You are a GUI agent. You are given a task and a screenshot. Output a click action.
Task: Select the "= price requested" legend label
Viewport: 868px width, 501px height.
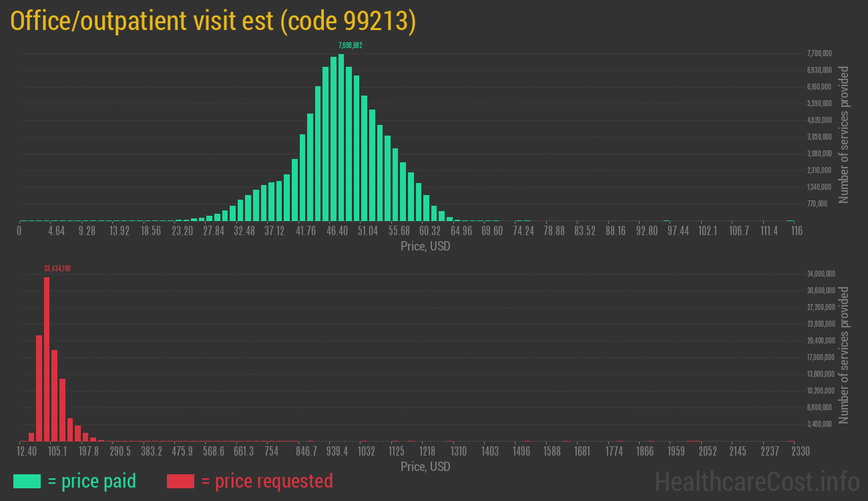click(266, 481)
